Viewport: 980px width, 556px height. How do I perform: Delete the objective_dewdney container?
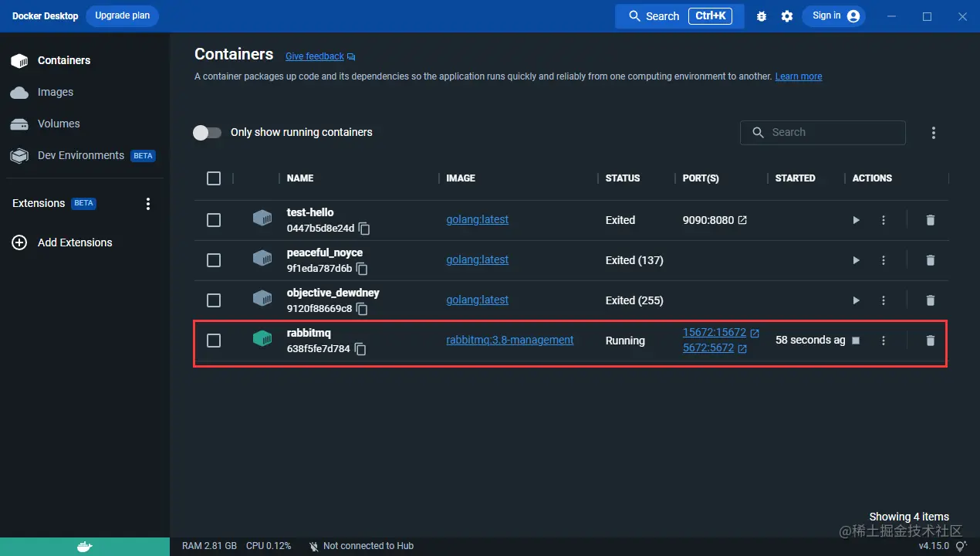[x=930, y=300]
